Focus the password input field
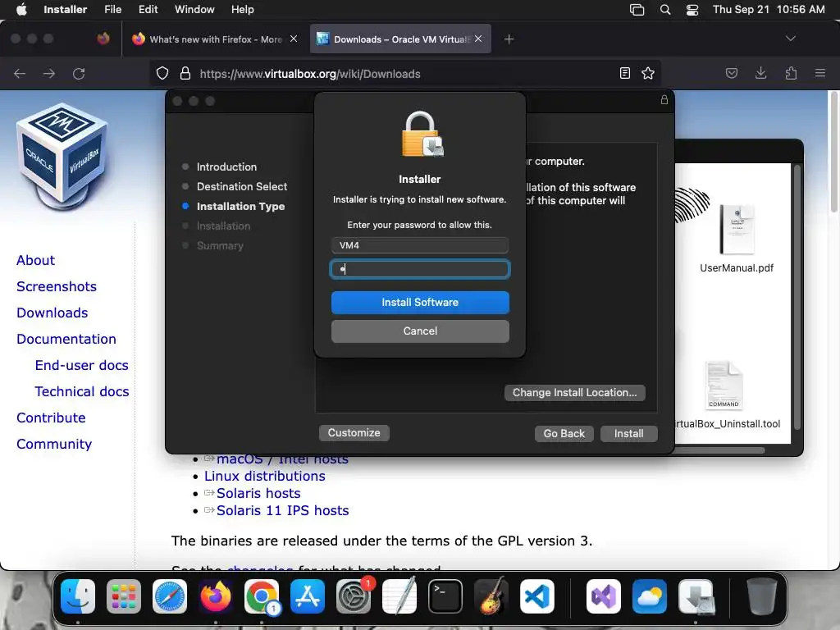The image size is (840, 630). click(x=420, y=269)
